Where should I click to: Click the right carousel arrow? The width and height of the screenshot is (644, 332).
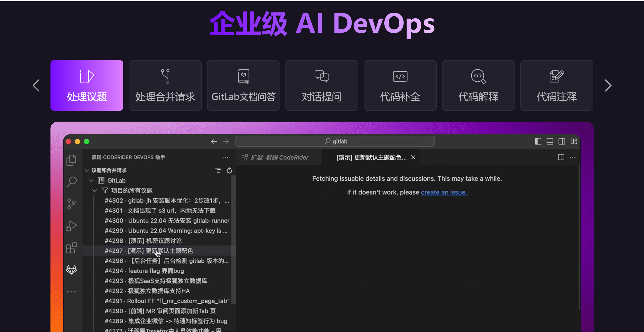[608, 85]
